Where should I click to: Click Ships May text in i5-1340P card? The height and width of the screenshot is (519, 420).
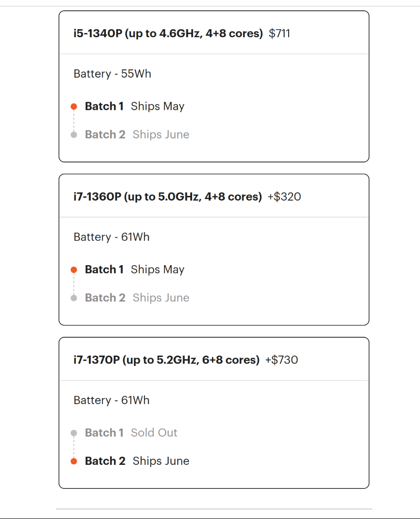(158, 106)
